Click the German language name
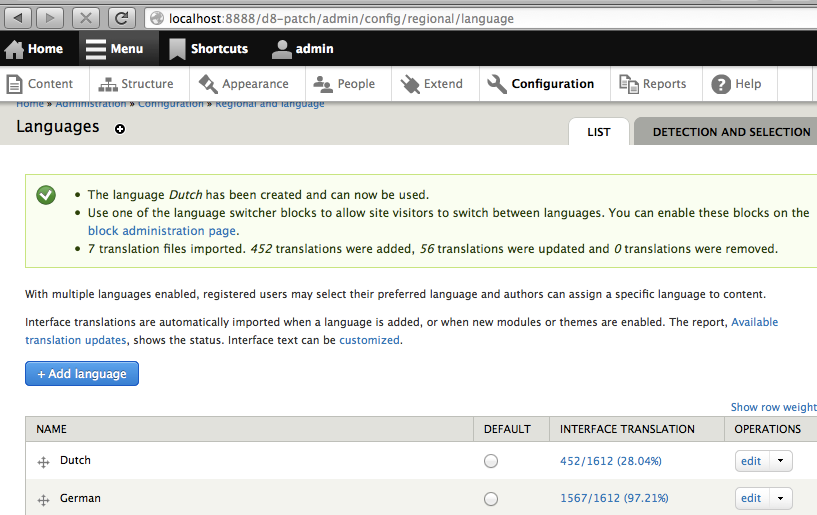The height and width of the screenshot is (515, 817). (x=80, y=498)
